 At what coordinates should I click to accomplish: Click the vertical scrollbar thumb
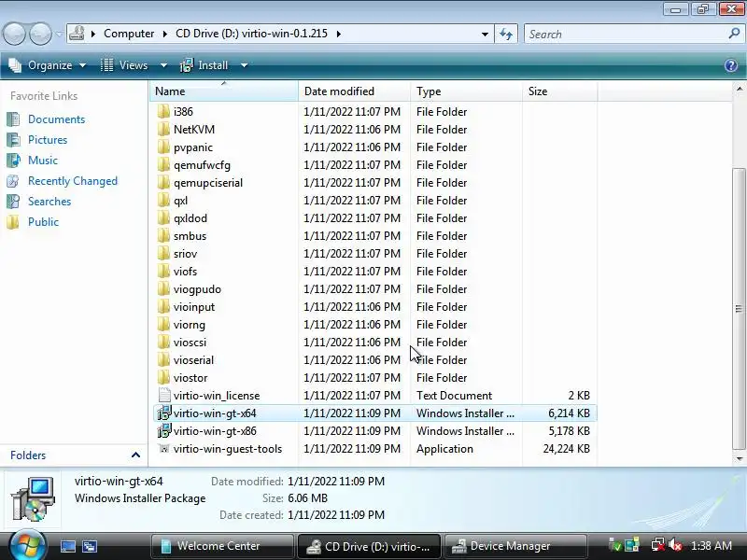point(739,309)
